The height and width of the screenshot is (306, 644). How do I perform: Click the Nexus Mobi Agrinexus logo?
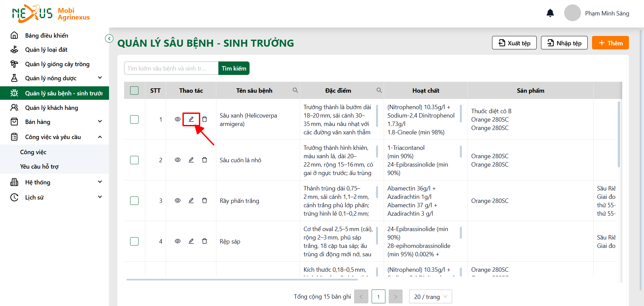51,14
